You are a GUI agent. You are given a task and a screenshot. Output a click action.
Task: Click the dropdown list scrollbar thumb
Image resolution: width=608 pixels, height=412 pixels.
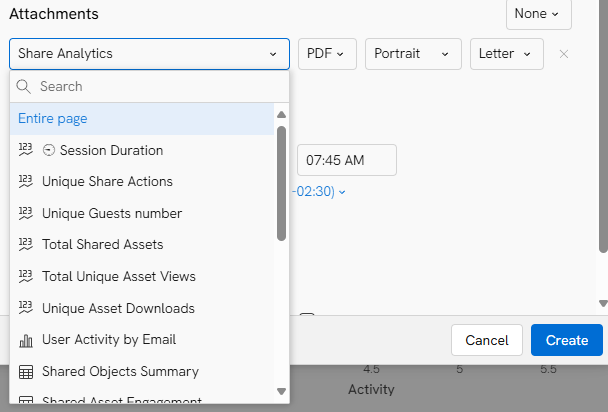282,183
